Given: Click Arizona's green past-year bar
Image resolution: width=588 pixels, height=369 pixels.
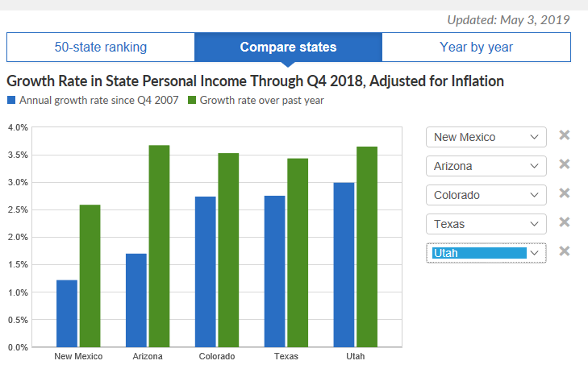Looking at the screenshot, I should (x=159, y=246).
